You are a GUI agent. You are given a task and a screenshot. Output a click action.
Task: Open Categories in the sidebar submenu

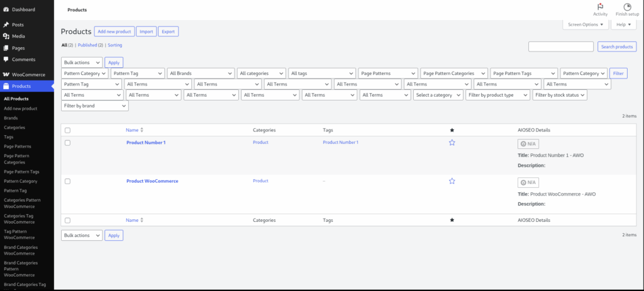click(14, 128)
